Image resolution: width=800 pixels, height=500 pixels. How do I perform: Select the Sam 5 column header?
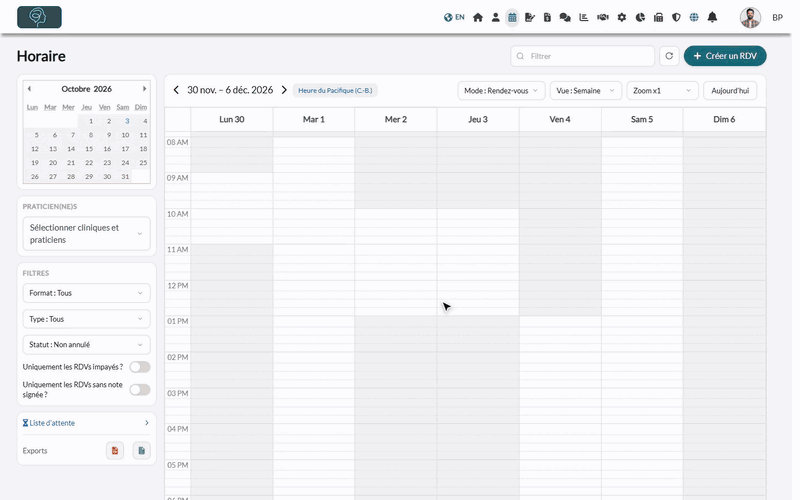(x=642, y=119)
